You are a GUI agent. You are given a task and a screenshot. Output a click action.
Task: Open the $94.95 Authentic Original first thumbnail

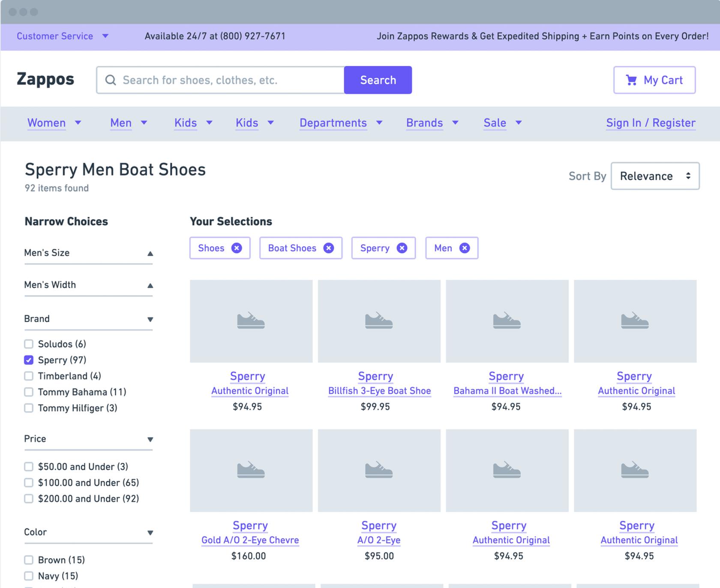(x=251, y=321)
